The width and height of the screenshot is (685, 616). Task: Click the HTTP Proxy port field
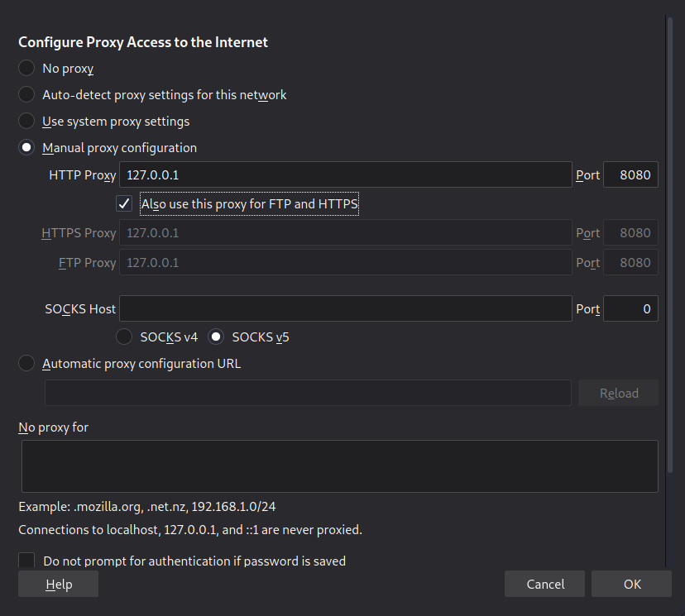tap(630, 175)
